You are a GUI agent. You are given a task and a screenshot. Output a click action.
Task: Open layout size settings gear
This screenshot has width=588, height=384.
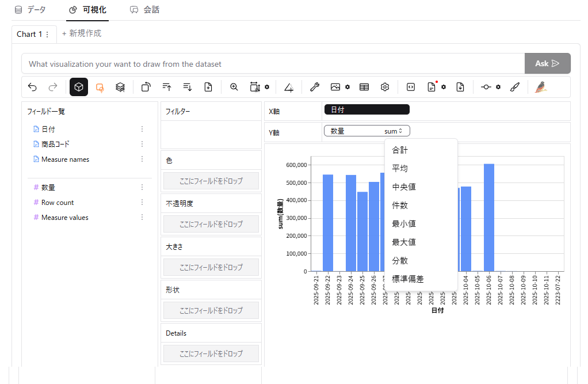[x=267, y=87]
